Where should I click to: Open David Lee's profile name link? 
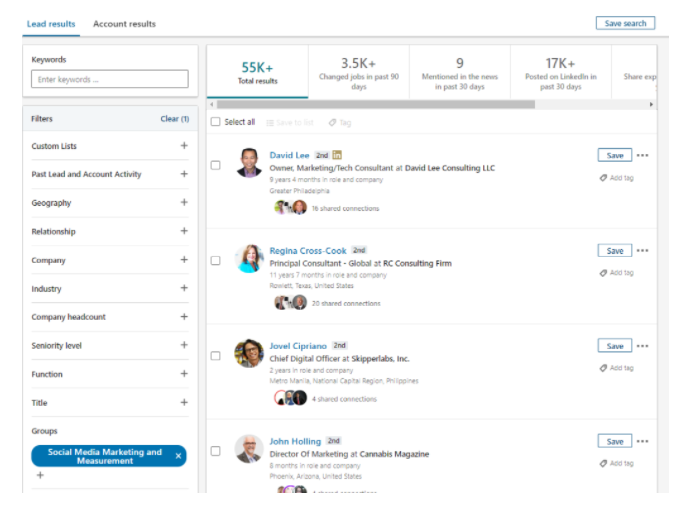(x=289, y=155)
